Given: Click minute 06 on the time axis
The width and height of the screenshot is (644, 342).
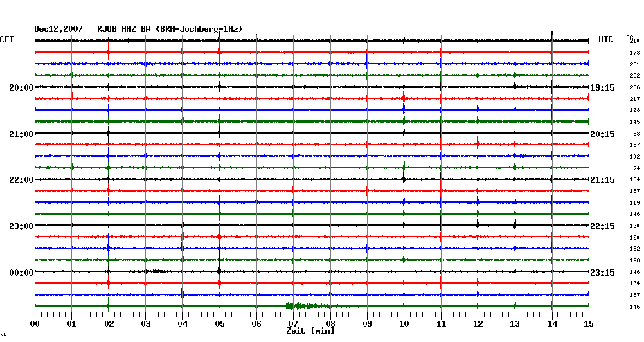Looking at the screenshot, I should tap(256, 324).
